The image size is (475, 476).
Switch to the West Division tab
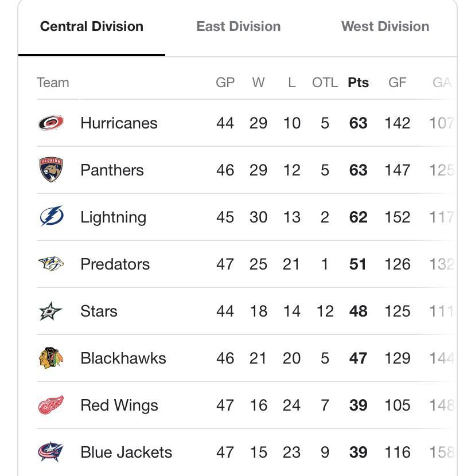[x=385, y=26]
